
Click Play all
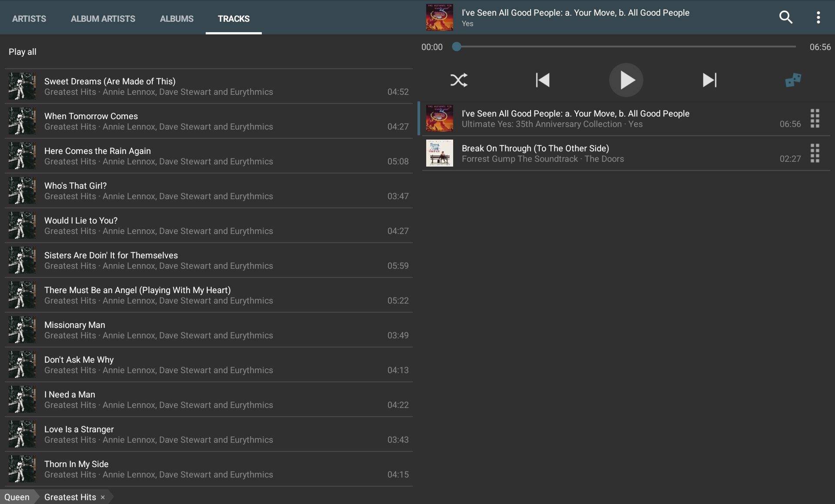(x=23, y=52)
